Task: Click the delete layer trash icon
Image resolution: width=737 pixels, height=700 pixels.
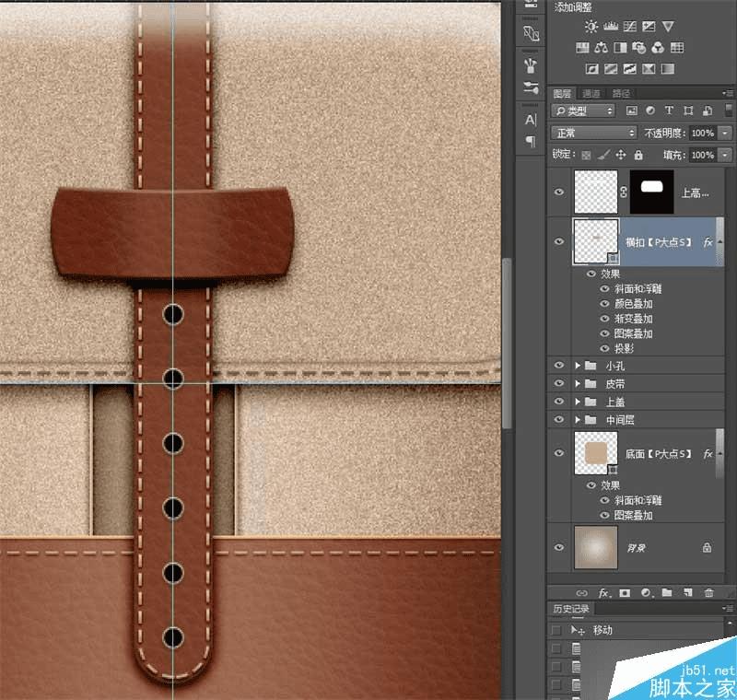Action: (x=708, y=592)
